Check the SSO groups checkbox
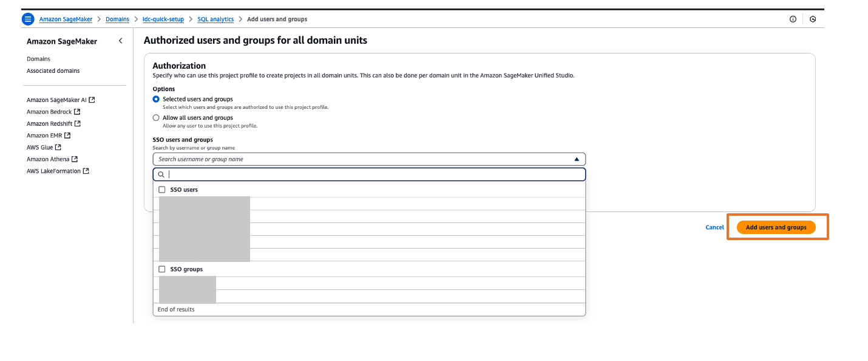868x361 pixels. tap(161, 269)
